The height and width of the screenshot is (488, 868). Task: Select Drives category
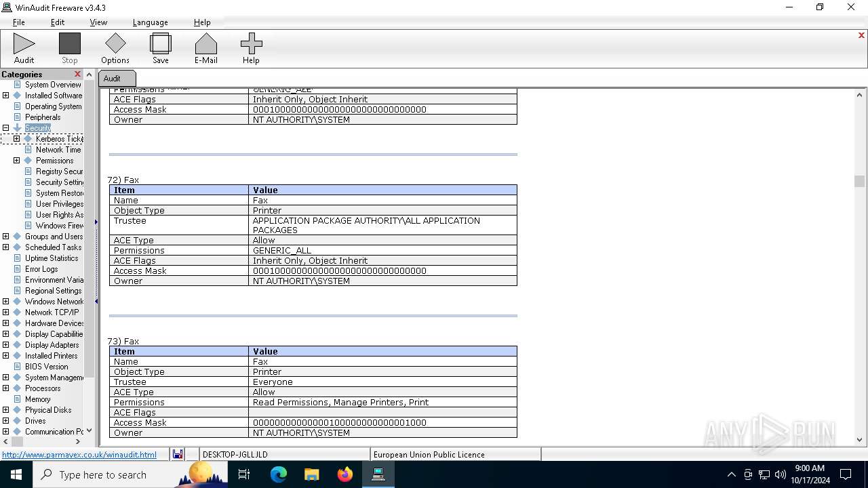35,421
